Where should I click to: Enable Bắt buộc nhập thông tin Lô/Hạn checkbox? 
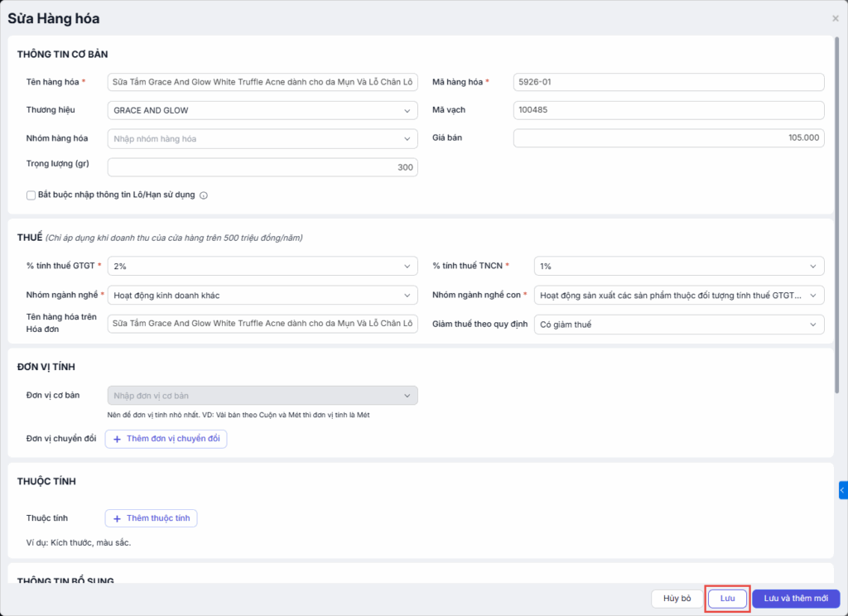31,195
